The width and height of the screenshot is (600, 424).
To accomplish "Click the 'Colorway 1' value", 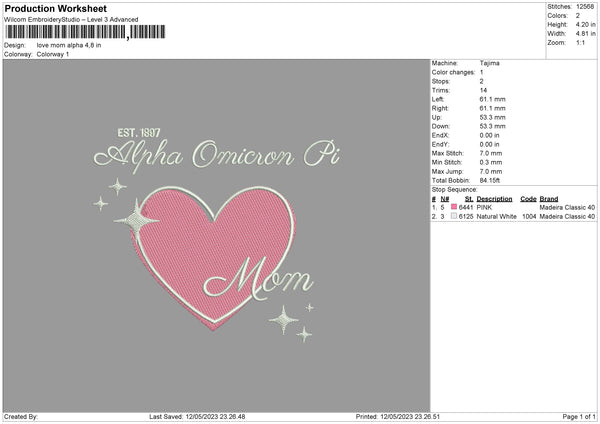I will (53, 54).
